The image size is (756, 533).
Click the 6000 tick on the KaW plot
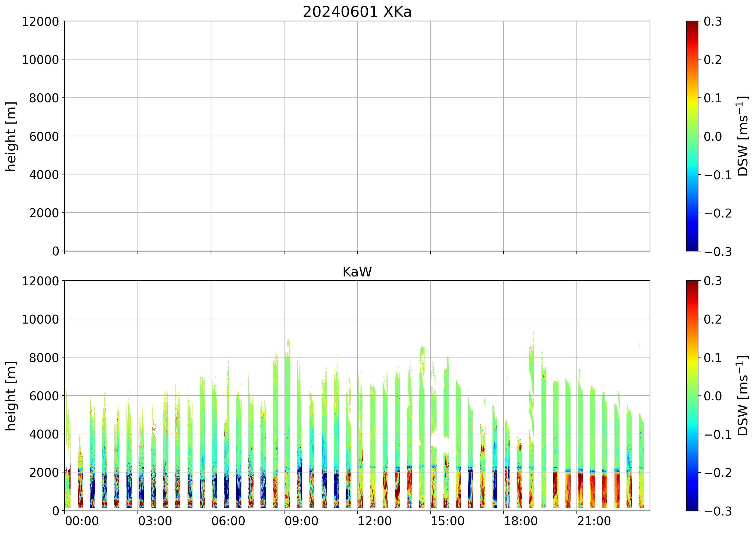[x=44, y=396]
